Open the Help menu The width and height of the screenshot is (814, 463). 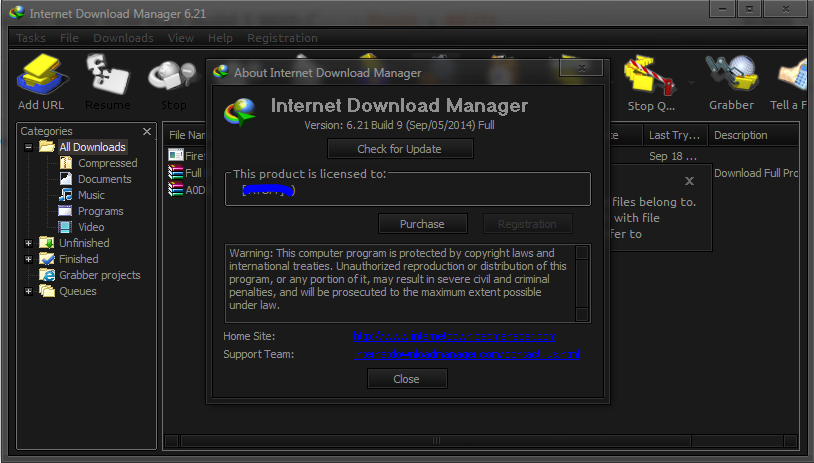click(220, 38)
